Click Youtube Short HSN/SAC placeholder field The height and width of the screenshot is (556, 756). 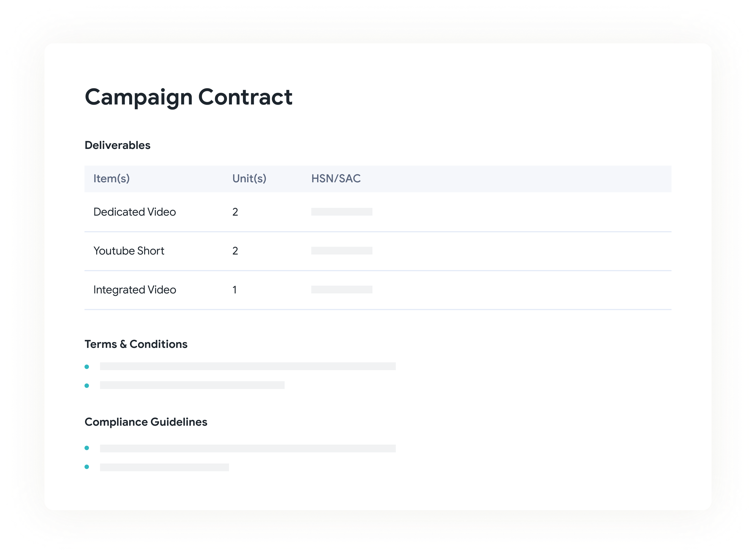tap(342, 251)
